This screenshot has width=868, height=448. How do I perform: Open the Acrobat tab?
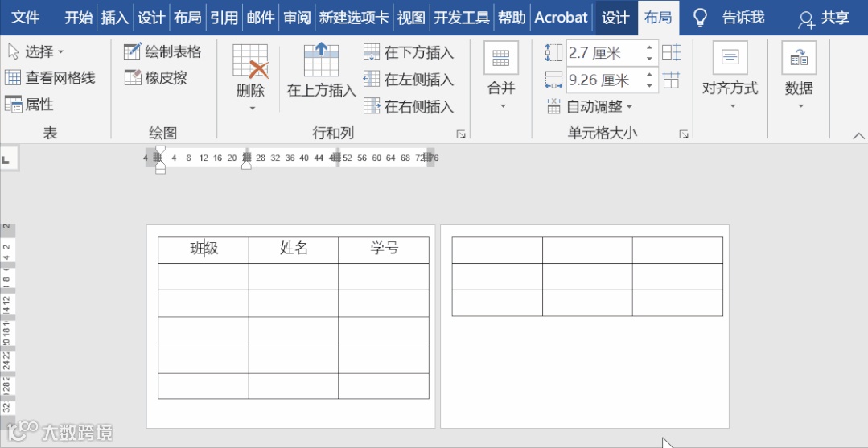coord(561,18)
